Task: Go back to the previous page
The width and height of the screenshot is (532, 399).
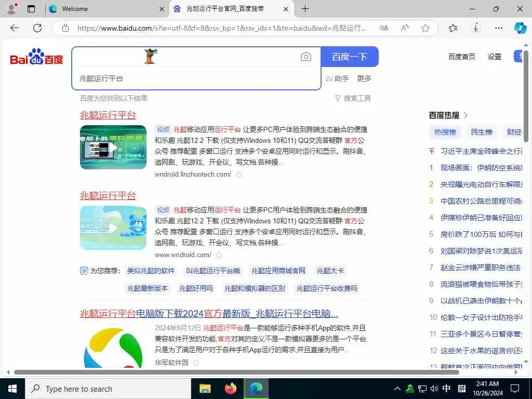Action: [x=14, y=28]
